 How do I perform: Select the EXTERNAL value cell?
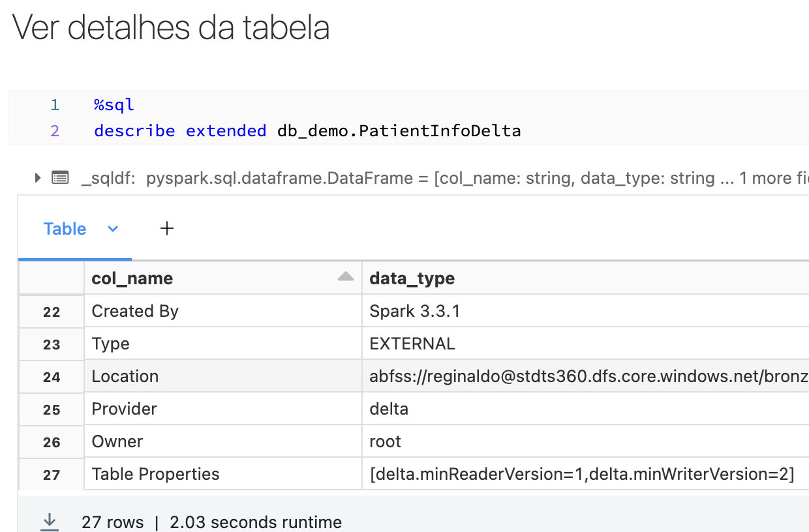[585, 344]
